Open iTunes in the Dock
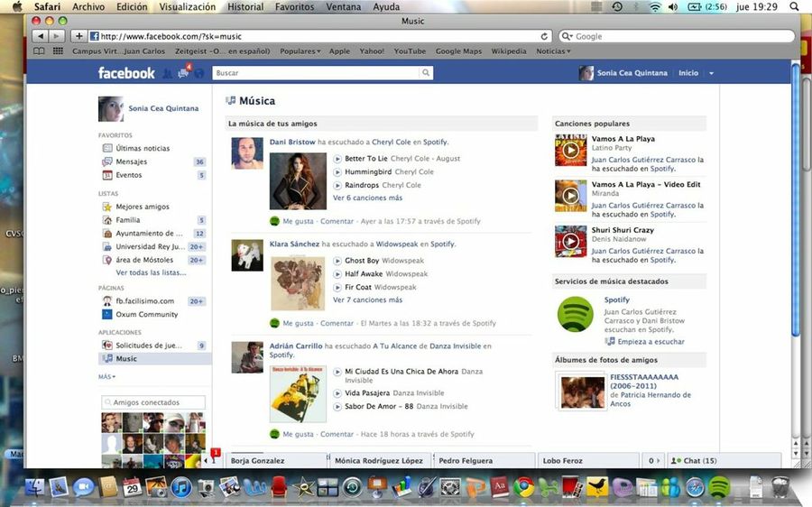Viewport: 812px width, 507px height. coord(181,487)
